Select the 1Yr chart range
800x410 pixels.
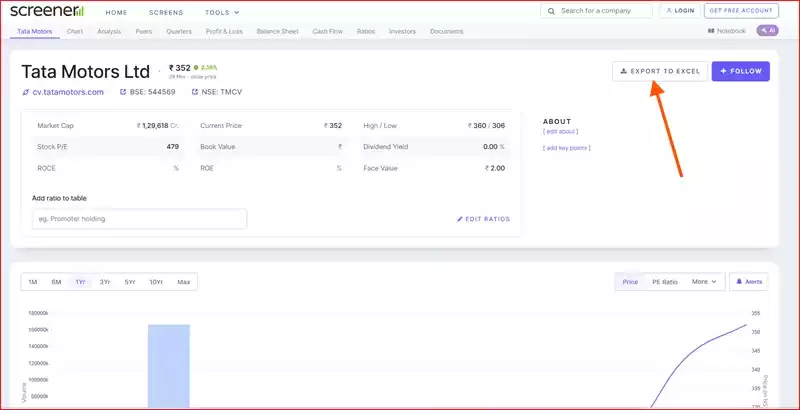click(x=80, y=282)
